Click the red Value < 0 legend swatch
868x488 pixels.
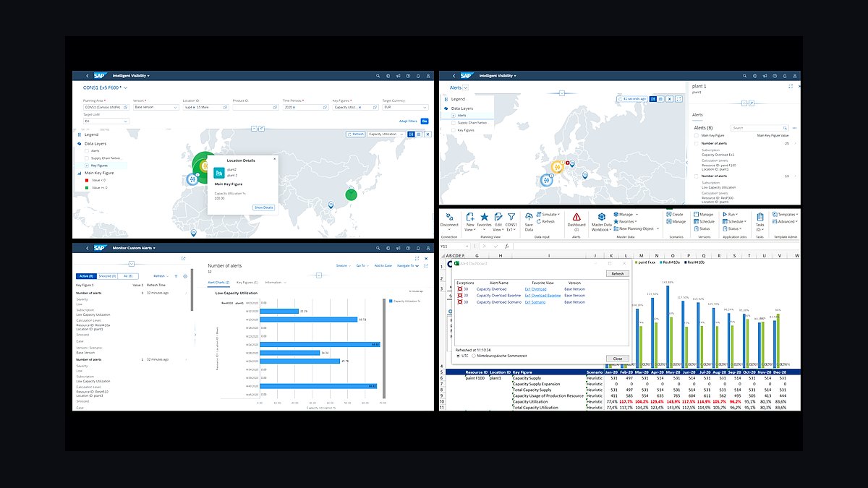tap(87, 181)
